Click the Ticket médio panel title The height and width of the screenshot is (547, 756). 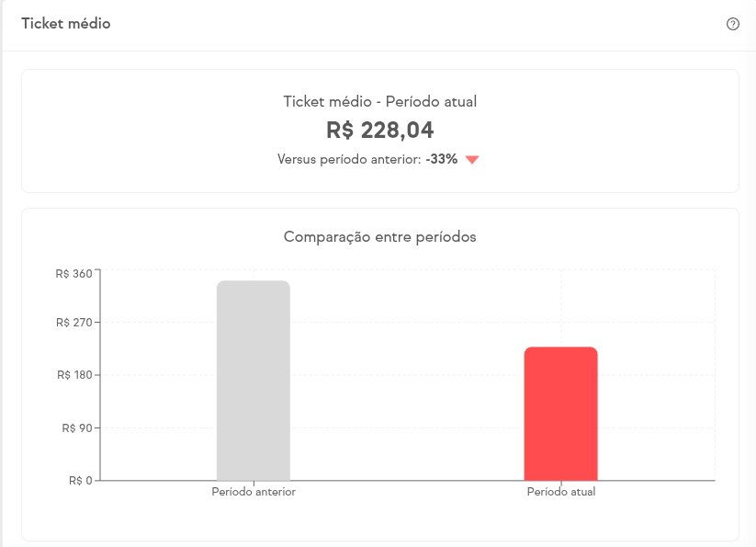[66, 24]
